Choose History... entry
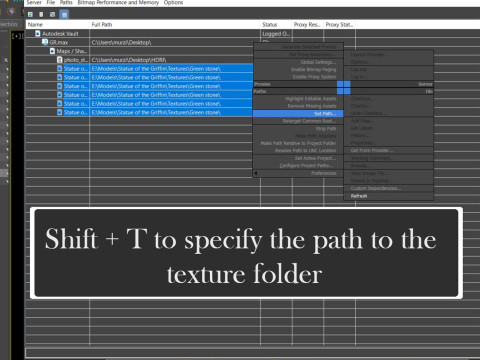This screenshot has width=480, height=360. tap(360, 135)
